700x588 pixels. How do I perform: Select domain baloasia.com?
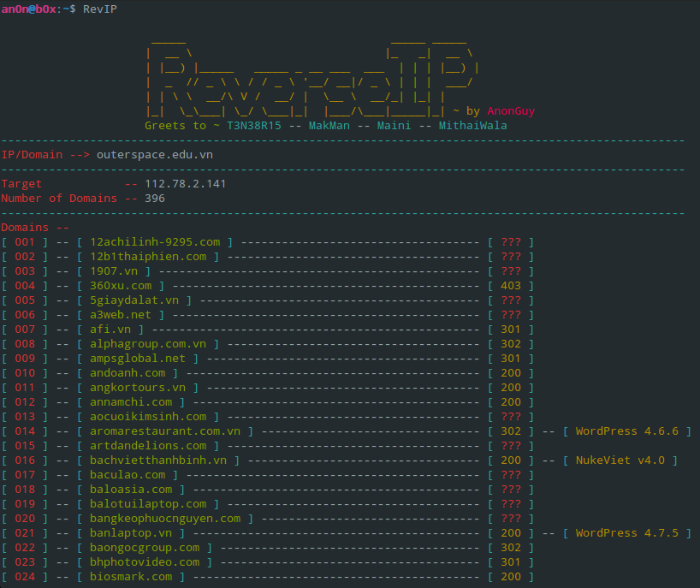[x=131, y=490]
